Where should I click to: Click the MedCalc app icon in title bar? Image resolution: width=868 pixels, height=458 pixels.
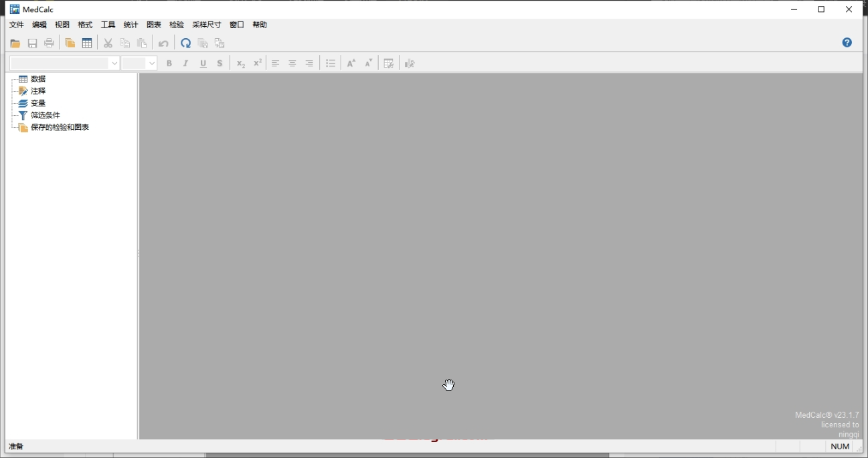pyautogui.click(x=15, y=9)
